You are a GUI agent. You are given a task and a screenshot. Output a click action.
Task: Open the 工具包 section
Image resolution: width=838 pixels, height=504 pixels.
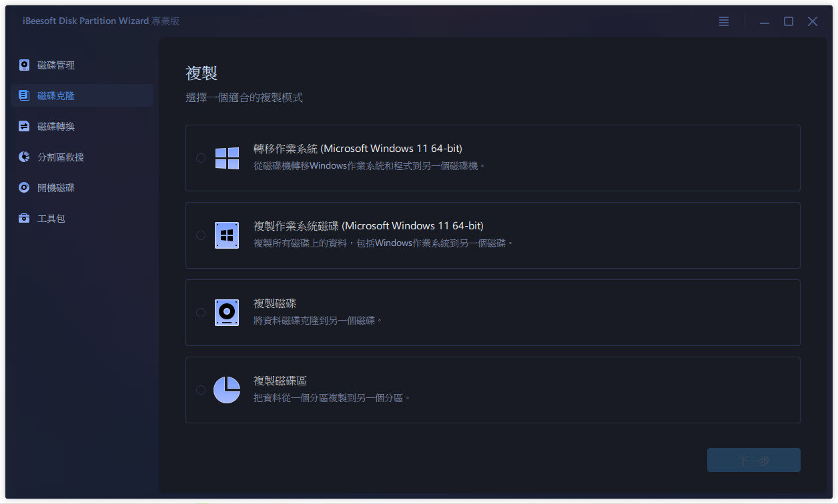[x=82, y=218]
